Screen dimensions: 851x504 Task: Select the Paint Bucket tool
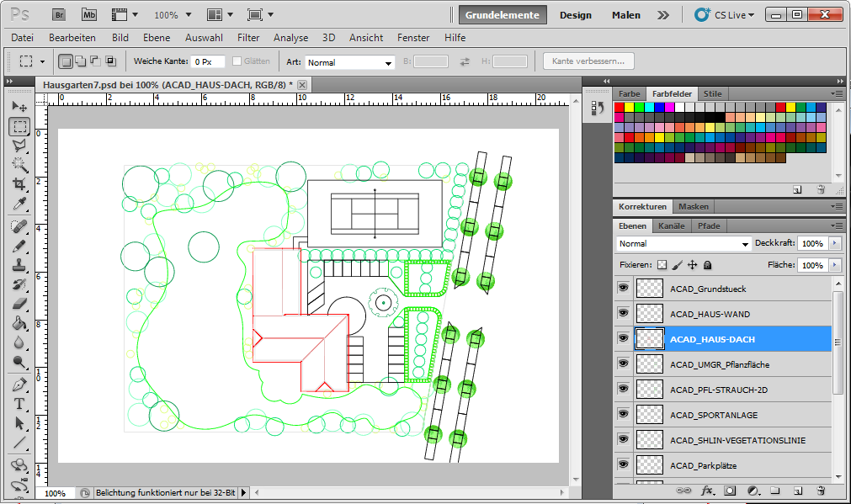click(x=19, y=324)
